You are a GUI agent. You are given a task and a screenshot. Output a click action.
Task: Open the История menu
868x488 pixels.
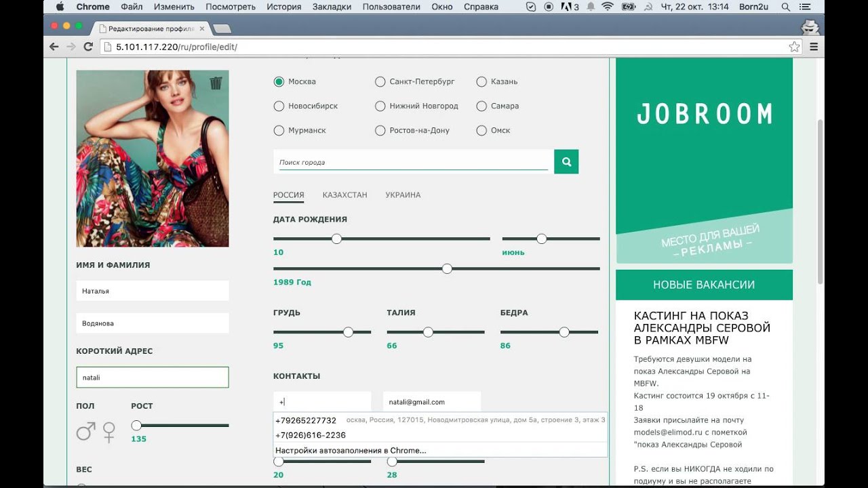tap(283, 7)
